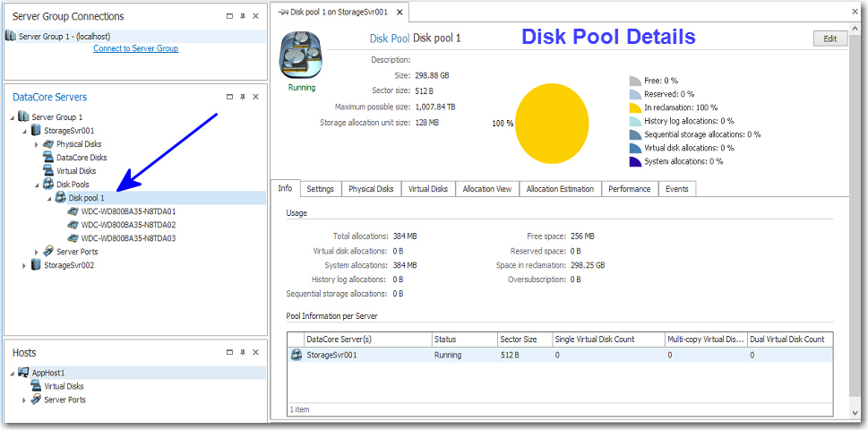Click the Physical Disks icon under StorageSvr001

coord(48,144)
